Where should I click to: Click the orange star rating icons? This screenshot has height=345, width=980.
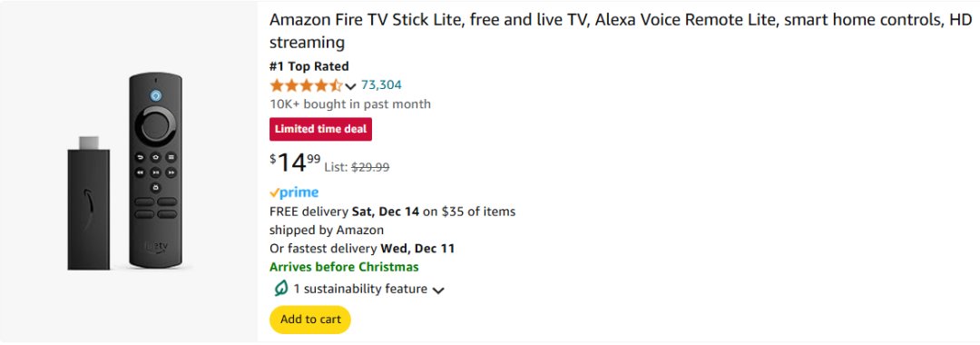(x=307, y=85)
